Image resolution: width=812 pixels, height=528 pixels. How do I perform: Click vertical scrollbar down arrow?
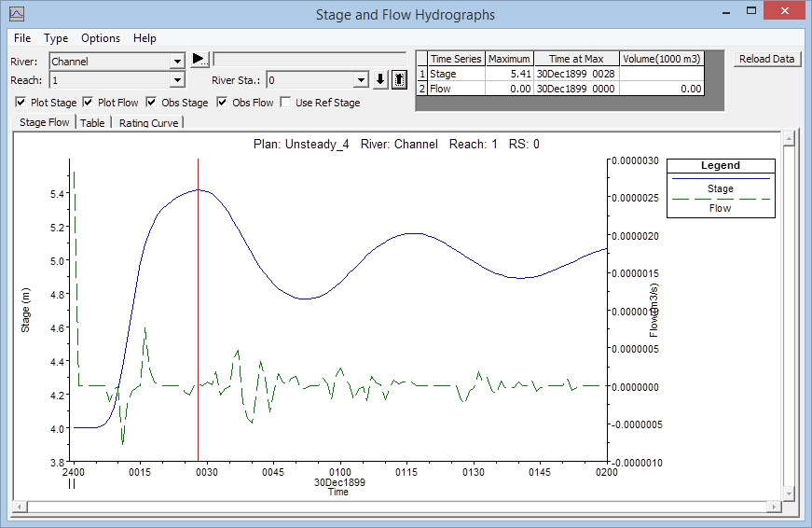point(789,493)
